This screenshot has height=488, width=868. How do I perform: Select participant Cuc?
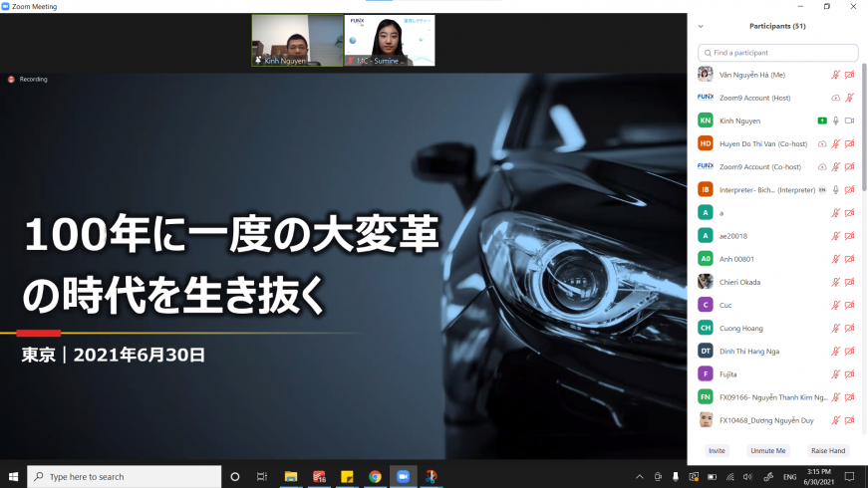coord(777,306)
